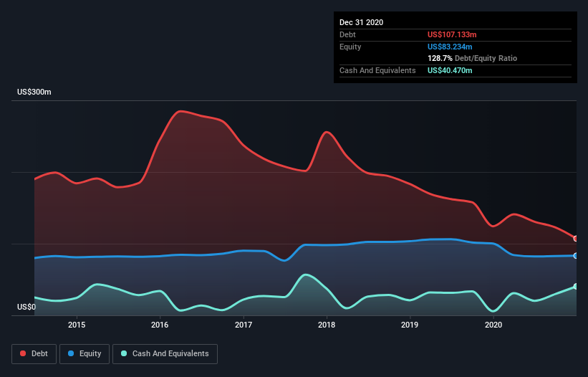Click the red Debt legend dot
Viewport: 588px width, 377px height.
23,353
